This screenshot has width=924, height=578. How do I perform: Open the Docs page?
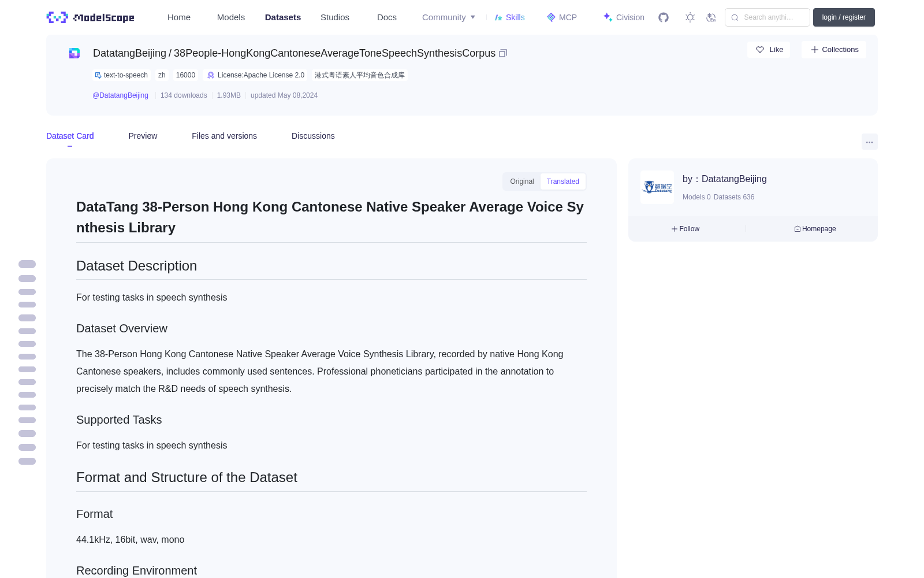pos(387,17)
